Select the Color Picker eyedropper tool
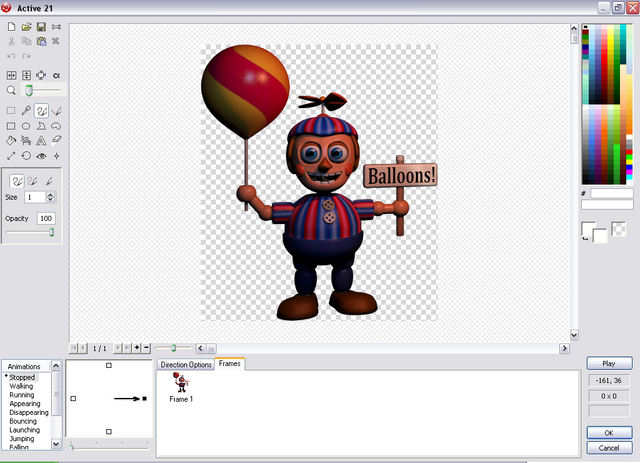Screen dimensions: 640x463 click(x=26, y=111)
